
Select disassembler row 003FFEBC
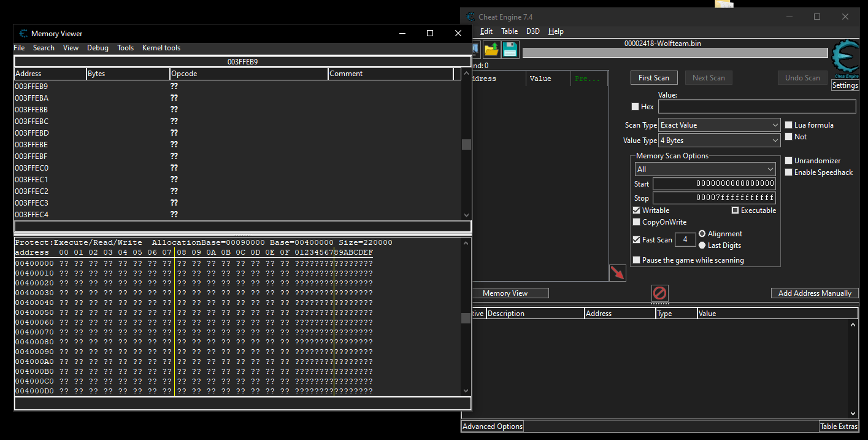click(237, 122)
